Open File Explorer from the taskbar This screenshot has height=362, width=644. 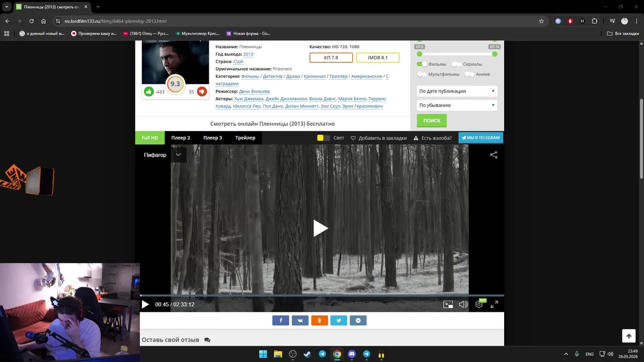coord(278,354)
